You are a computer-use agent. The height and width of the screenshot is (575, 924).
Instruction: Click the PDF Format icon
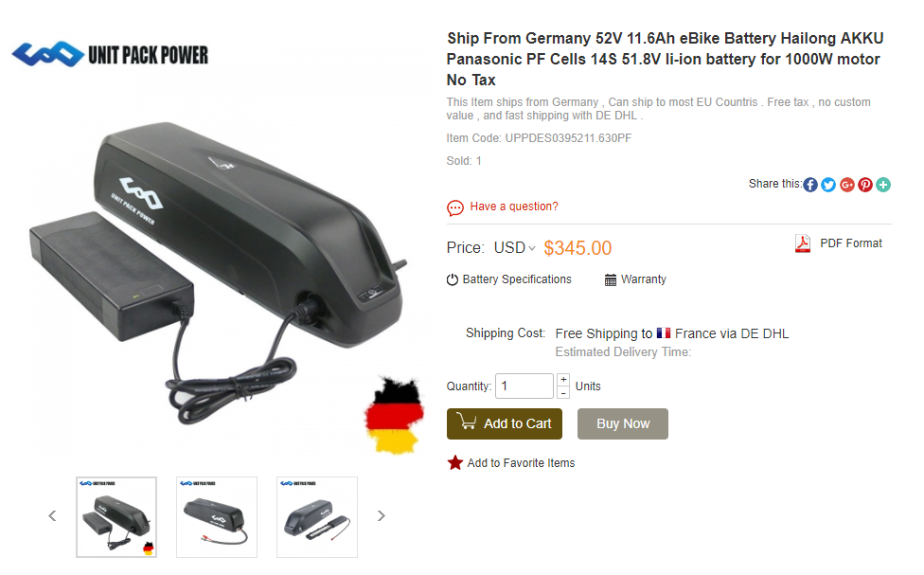pyautogui.click(x=803, y=243)
